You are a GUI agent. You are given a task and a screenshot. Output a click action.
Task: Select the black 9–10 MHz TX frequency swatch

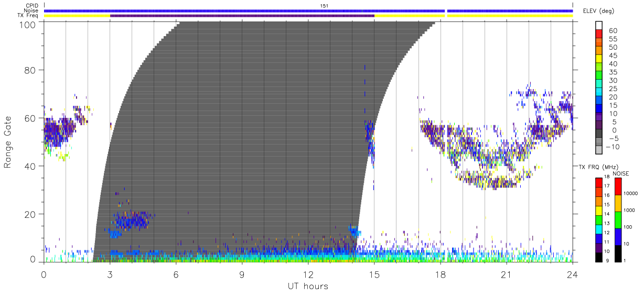(x=599, y=257)
